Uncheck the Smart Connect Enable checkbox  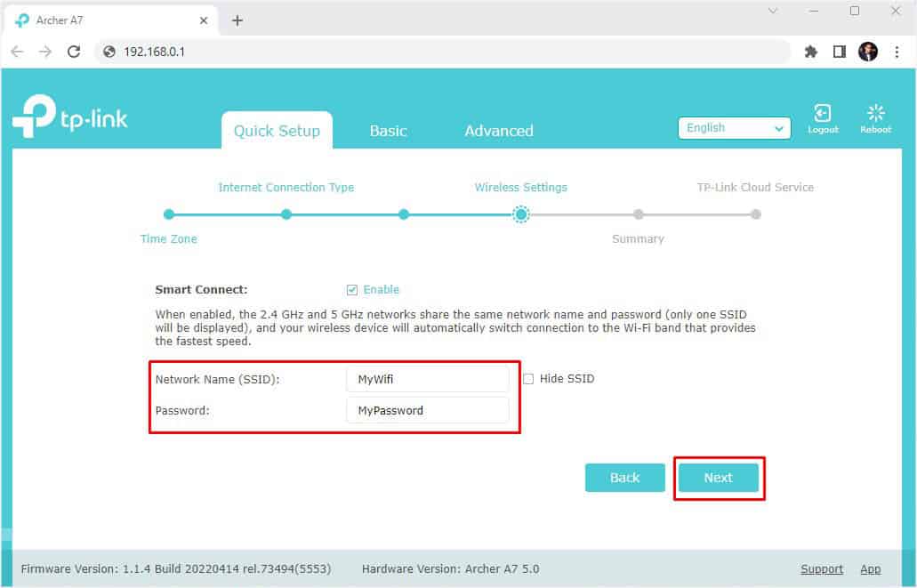click(x=352, y=290)
